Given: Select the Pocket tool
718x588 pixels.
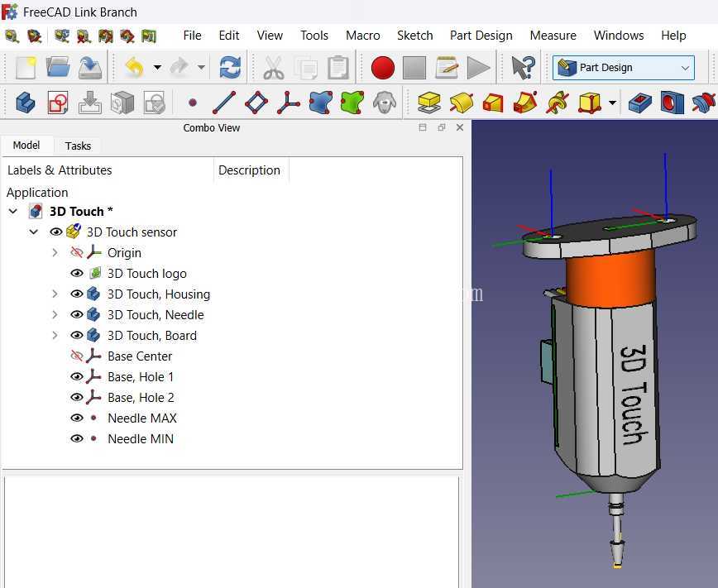Looking at the screenshot, I should (x=639, y=102).
